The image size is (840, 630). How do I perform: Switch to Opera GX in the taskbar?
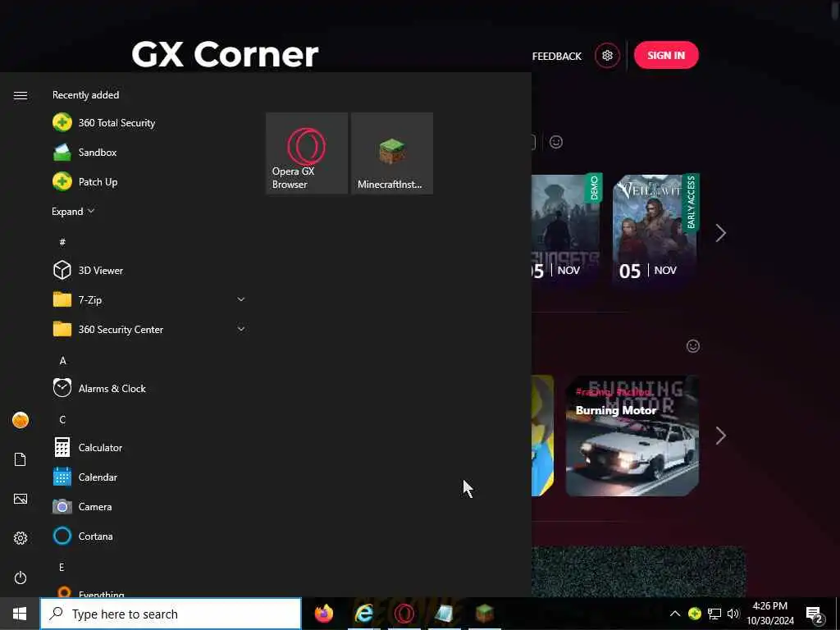click(x=404, y=614)
